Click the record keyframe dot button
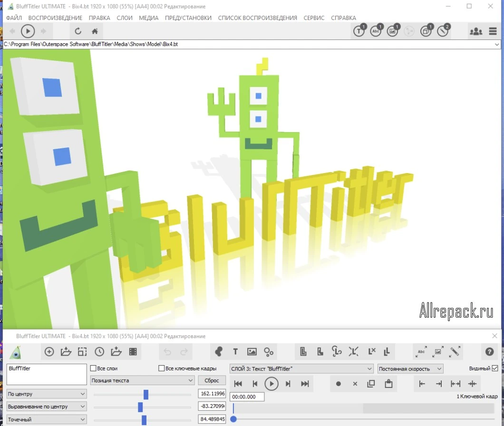This screenshot has height=426, width=504. coord(338,384)
